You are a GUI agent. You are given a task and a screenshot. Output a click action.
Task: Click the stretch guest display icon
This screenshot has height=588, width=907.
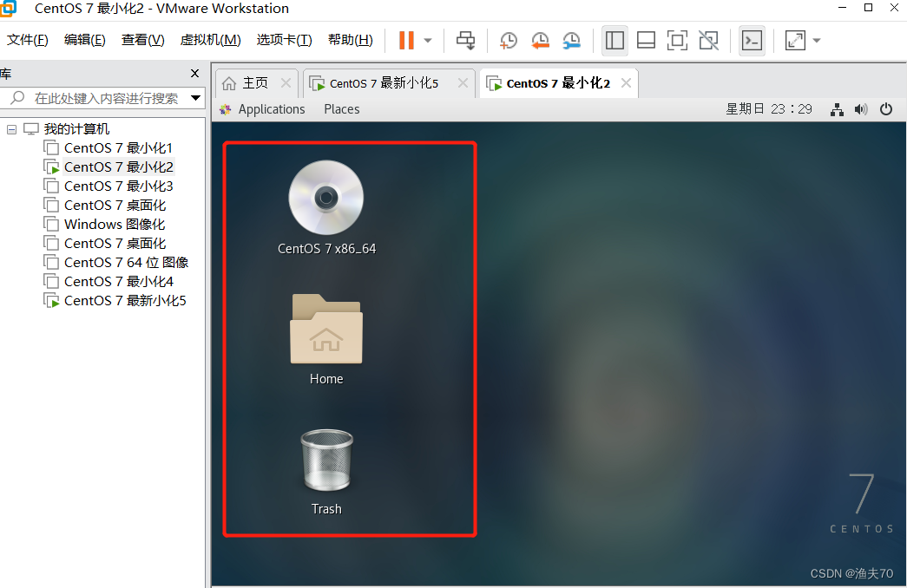point(795,41)
